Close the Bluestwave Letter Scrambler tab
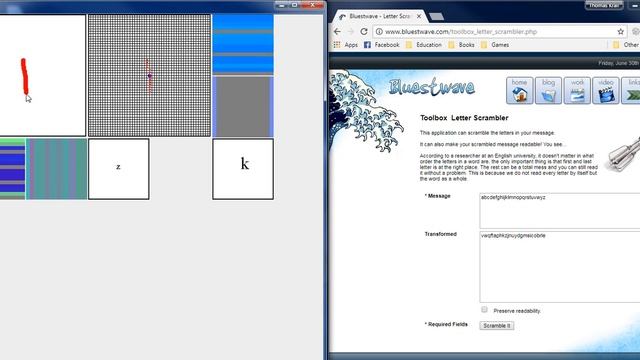Viewport: 640px width, 360px height. pos(419,16)
